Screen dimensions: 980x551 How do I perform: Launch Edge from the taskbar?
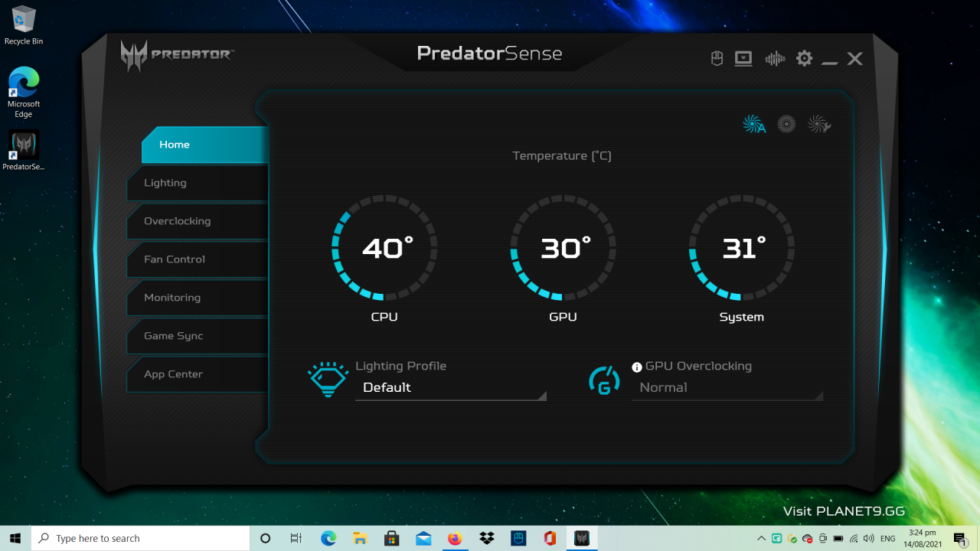pos(328,539)
